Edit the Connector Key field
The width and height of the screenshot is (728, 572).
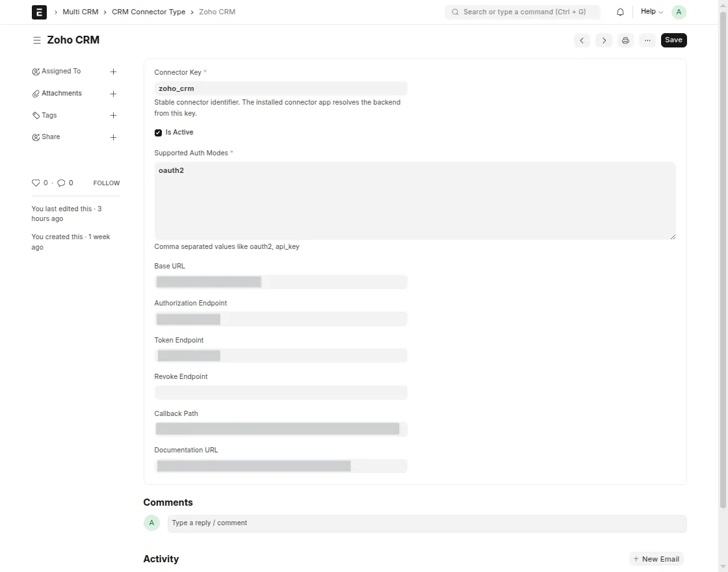pyautogui.click(x=281, y=88)
